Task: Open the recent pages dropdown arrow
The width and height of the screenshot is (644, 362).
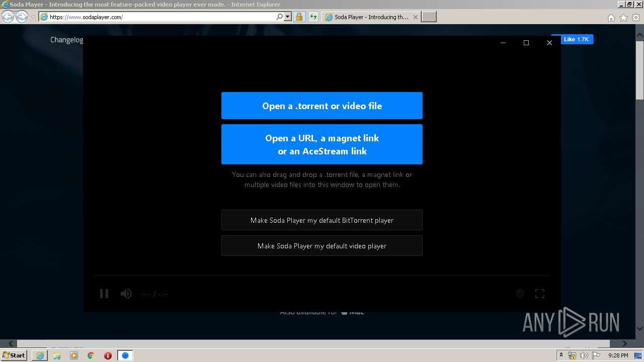Action: point(33,17)
